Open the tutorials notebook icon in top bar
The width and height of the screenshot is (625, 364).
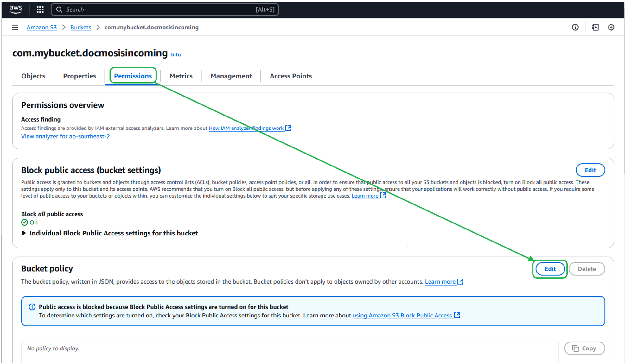[x=596, y=27]
